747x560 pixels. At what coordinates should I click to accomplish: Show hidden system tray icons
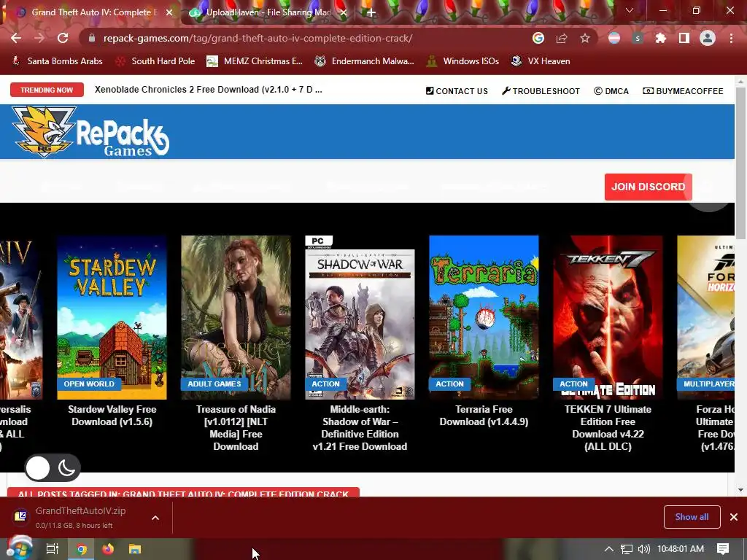coord(609,549)
